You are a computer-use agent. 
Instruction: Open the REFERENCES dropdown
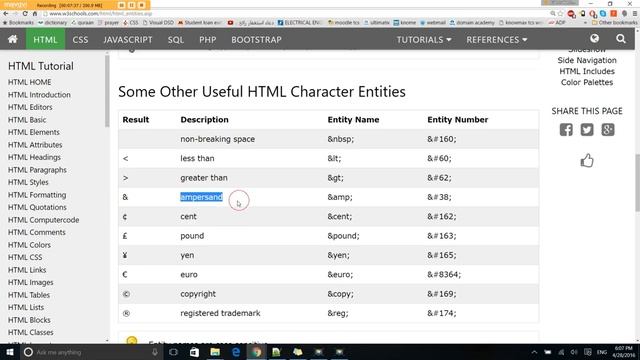tap(497, 40)
